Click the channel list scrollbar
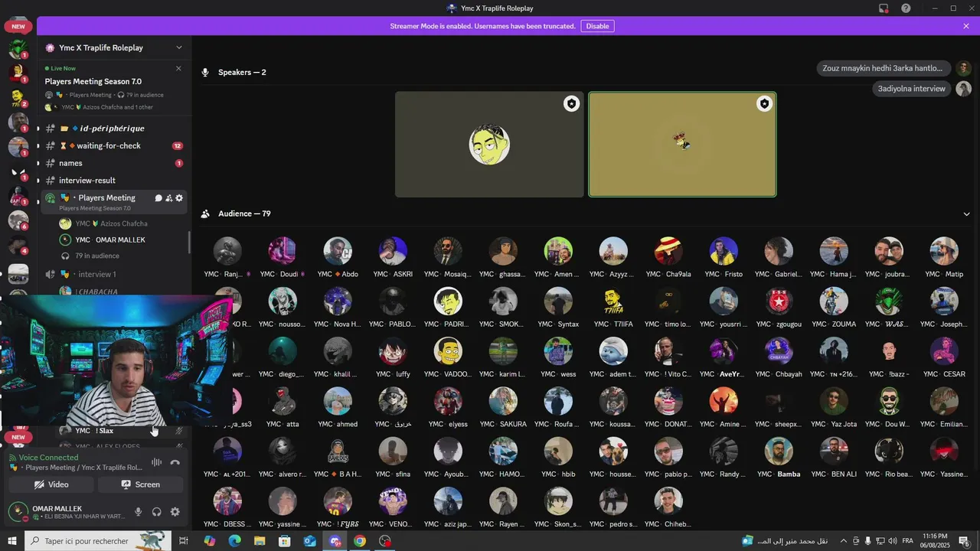 190,243
